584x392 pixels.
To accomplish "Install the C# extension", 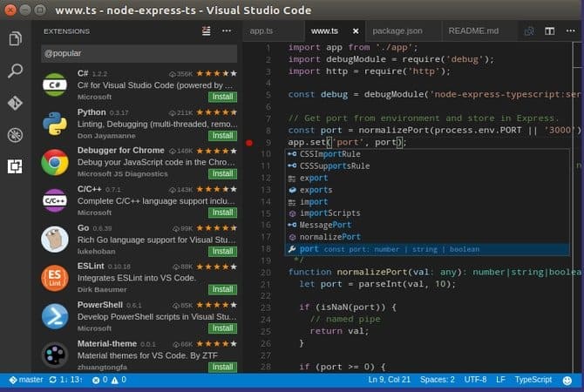I will point(223,97).
